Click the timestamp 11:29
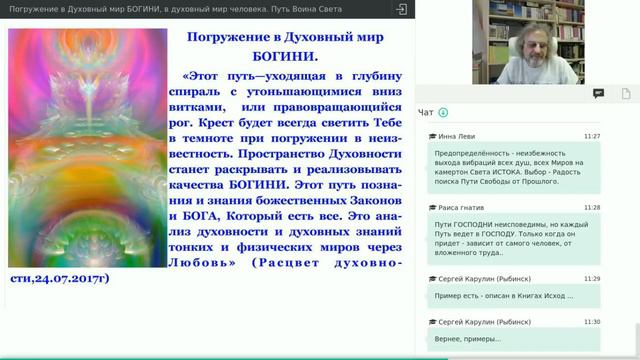This screenshot has height=360, width=640. coord(592,279)
